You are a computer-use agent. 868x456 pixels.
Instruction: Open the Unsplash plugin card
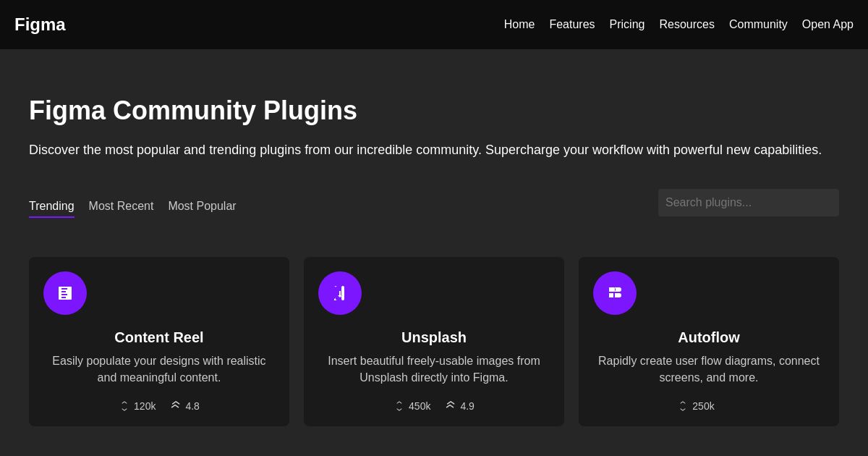point(434,341)
